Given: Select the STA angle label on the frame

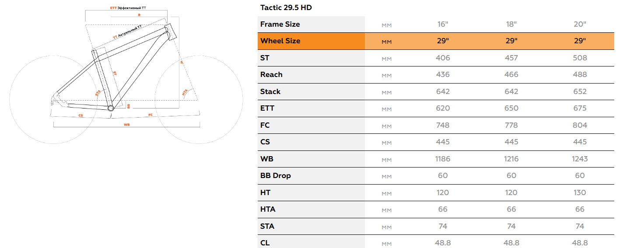Looking at the screenshot, I should click(x=98, y=93).
